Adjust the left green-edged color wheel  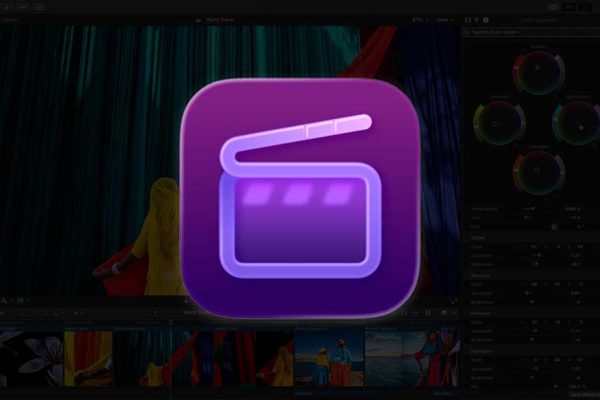499,122
